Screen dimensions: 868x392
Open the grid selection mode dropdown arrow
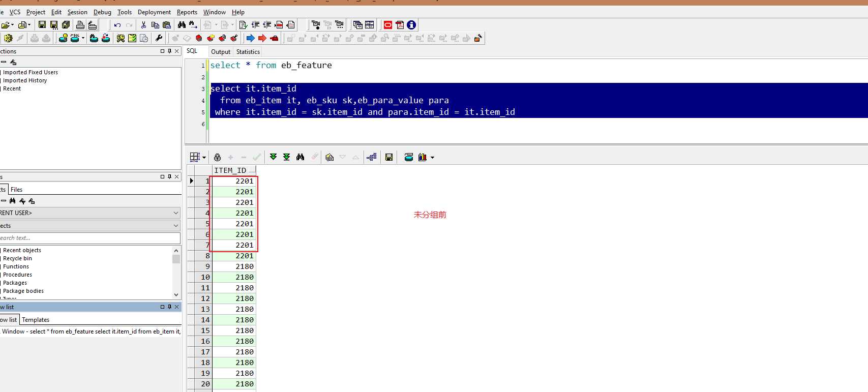point(204,158)
